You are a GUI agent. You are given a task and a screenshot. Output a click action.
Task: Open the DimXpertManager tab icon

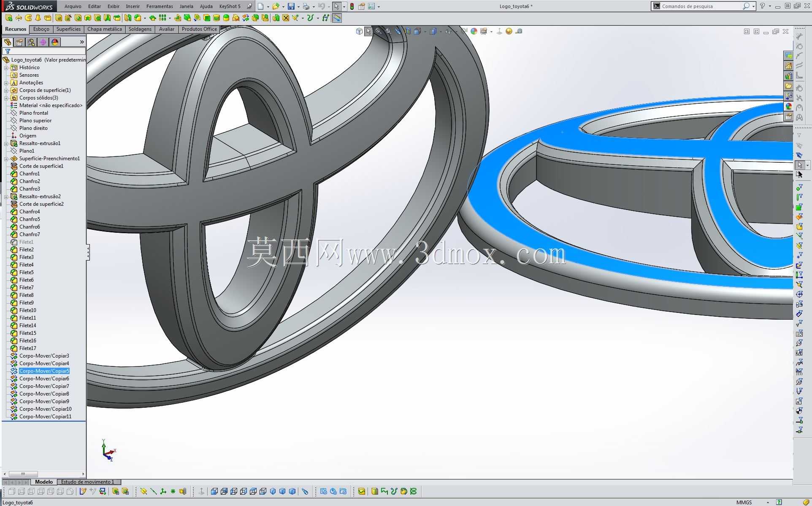point(43,42)
